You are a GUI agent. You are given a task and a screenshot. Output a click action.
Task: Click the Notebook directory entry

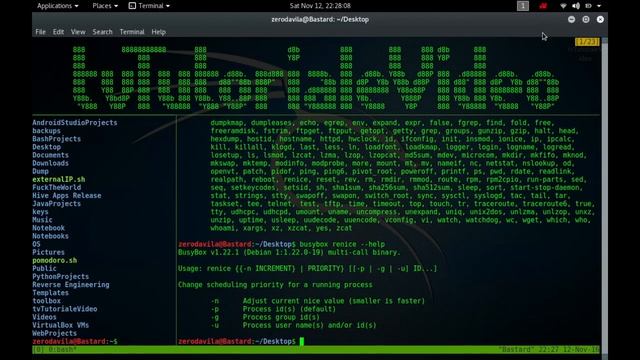click(x=49, y=228)
